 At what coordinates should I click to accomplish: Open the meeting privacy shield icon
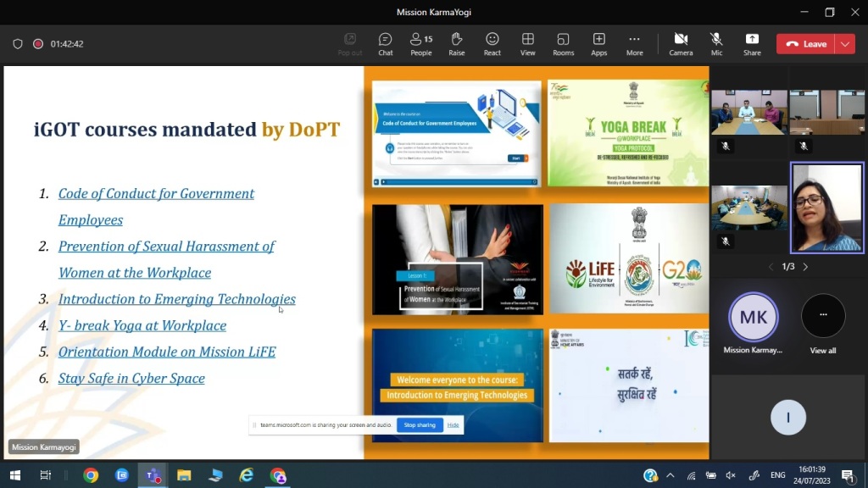(18, 44)
